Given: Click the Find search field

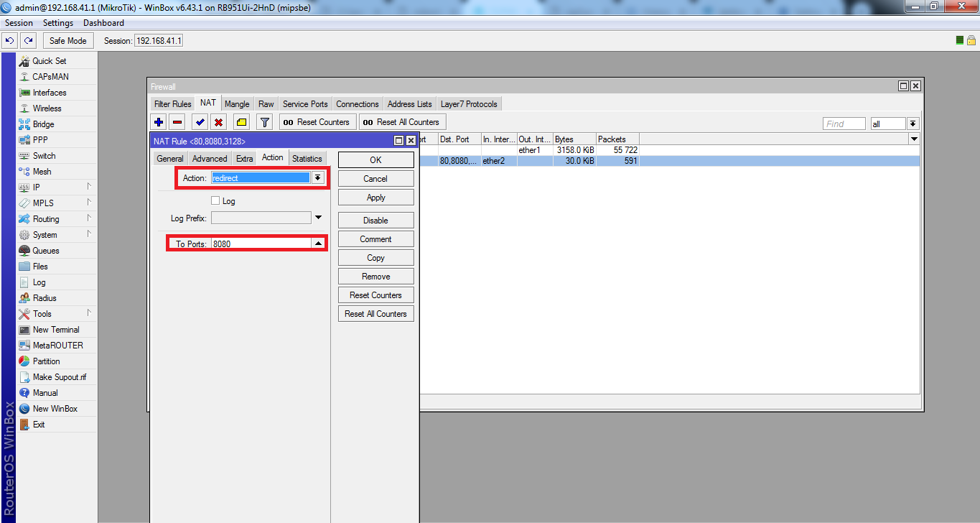Looking at the screenshot, I should click(x=844, y=124).
